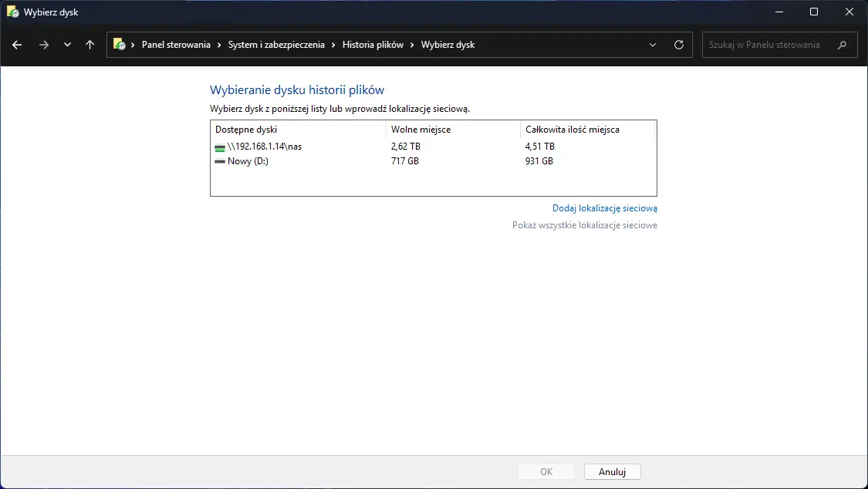This screenshot has width=868, height=489.
Task: Open recent locations dropdown chevron
Action: coord(67,45)
